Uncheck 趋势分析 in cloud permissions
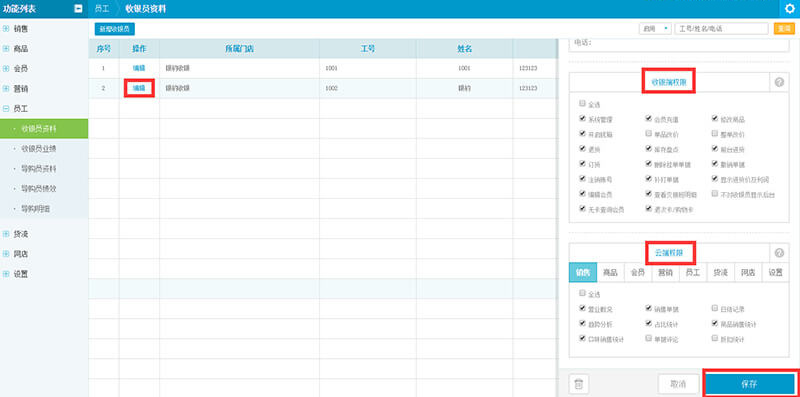The image size is (800, 397). [582, 324]
